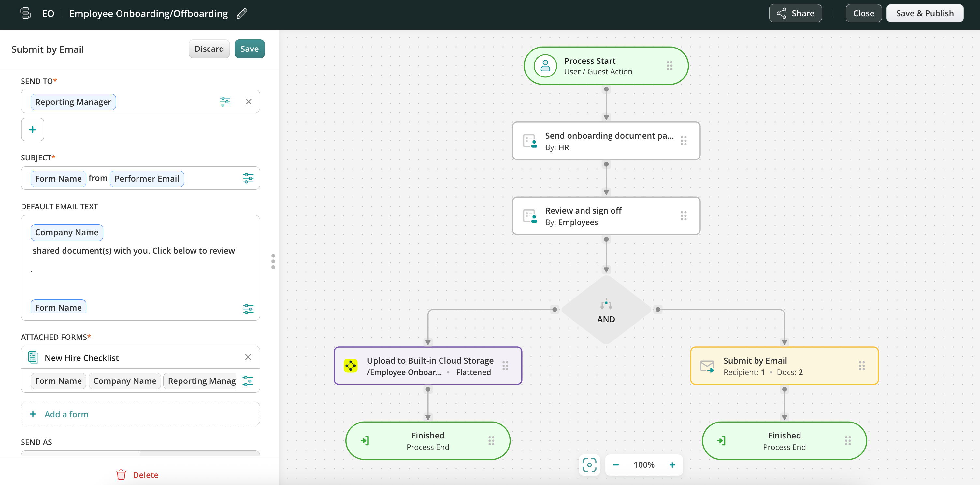The height and width of the screenshot is (485, 980).
Task: Open variable picker icon in SUBJECT field
Action: click(x=248, y=178)
